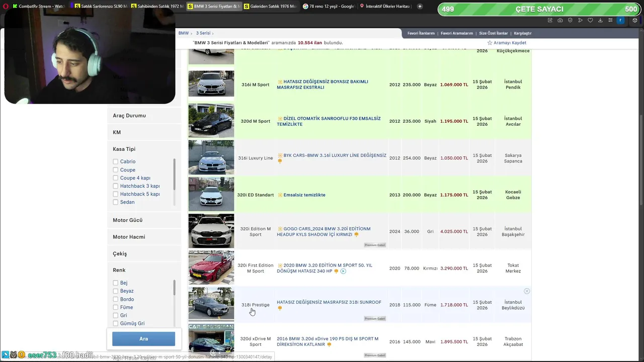Open a new browser tab with plus icon
The width and height of the screenshot is (644, 362).
click(x=420, y=6)
